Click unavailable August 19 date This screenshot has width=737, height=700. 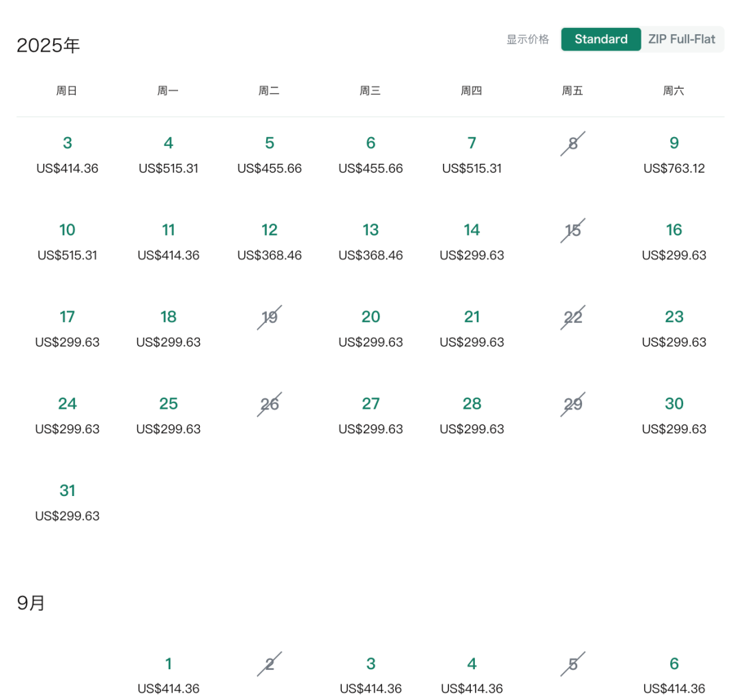(x=270, y=317)
